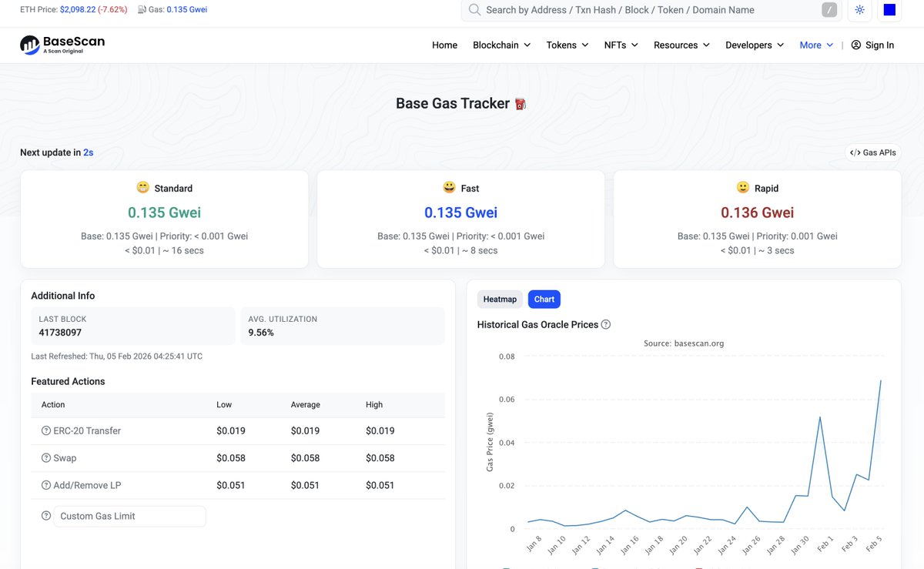Click the Fast 0.135 Gwei value

460,213
